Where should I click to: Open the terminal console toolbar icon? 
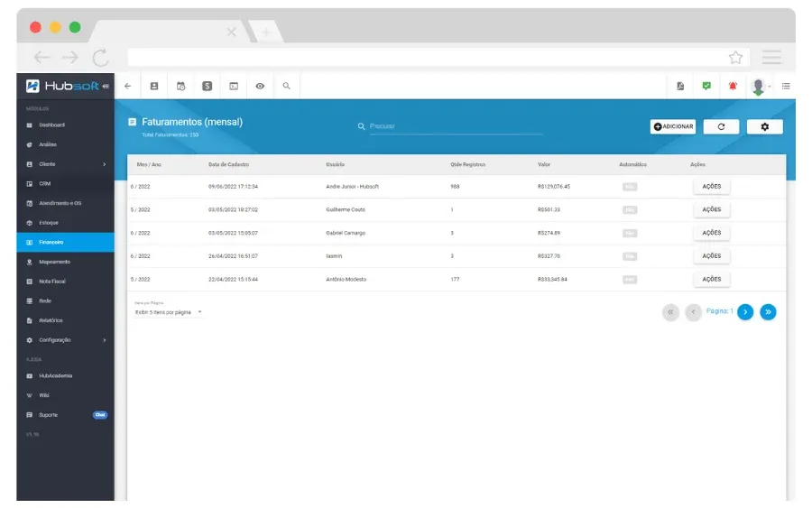[234, 86]
